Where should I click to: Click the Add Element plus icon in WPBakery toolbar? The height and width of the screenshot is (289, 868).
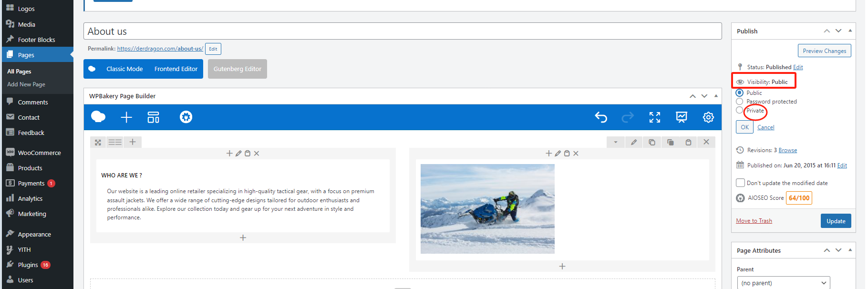126,117
